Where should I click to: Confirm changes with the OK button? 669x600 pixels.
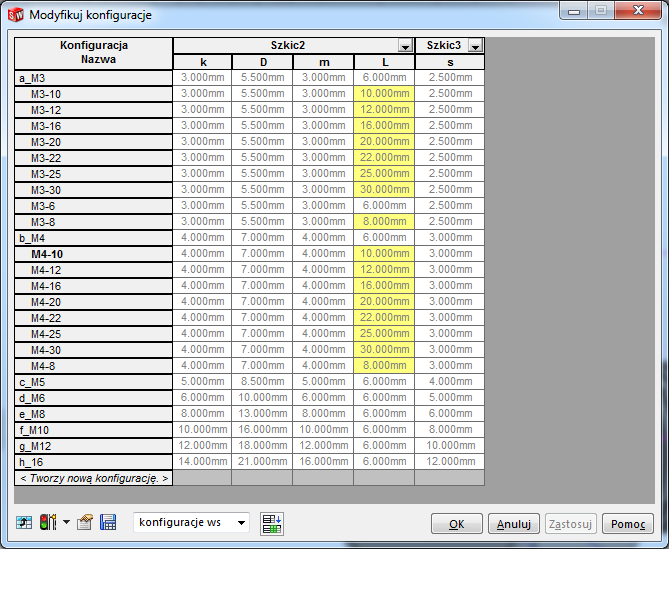point(457,524)
